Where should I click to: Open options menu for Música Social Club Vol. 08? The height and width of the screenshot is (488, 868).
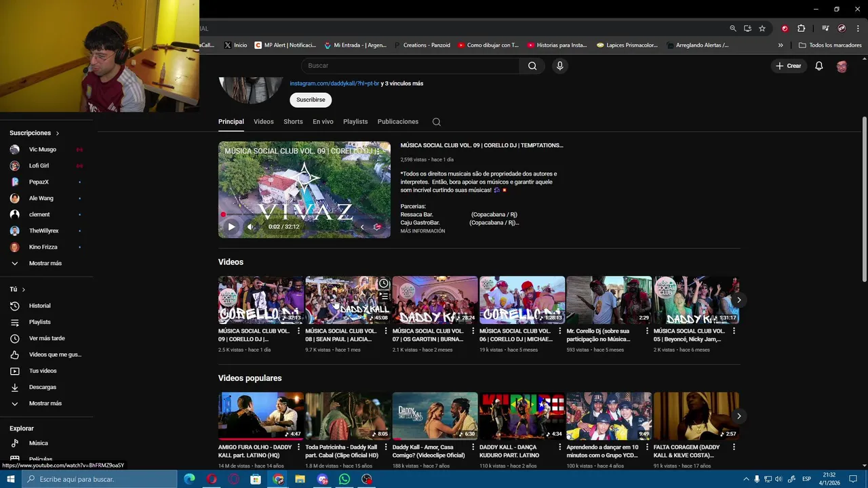click(386, 331)
